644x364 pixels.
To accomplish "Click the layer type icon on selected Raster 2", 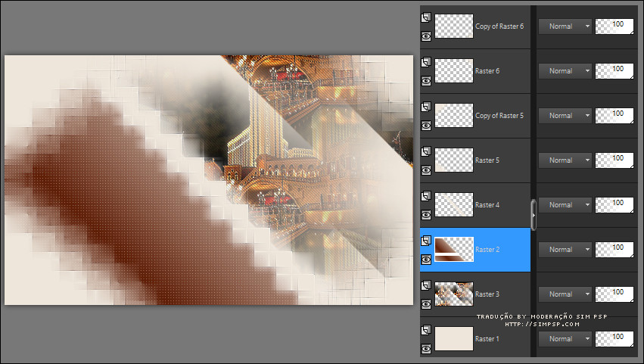I will [427, 240].
